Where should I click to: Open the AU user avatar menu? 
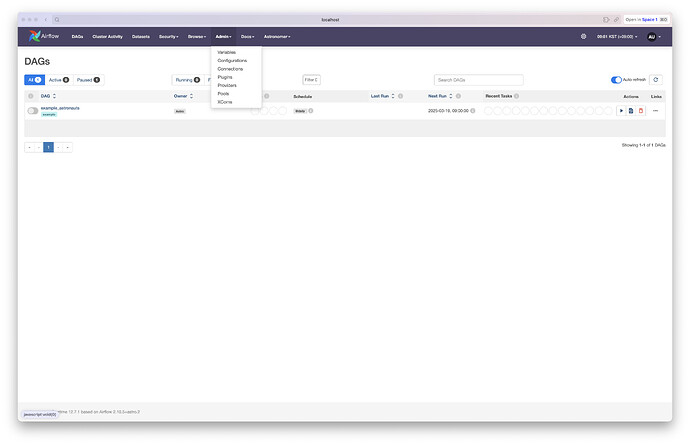tap(654, 37)
